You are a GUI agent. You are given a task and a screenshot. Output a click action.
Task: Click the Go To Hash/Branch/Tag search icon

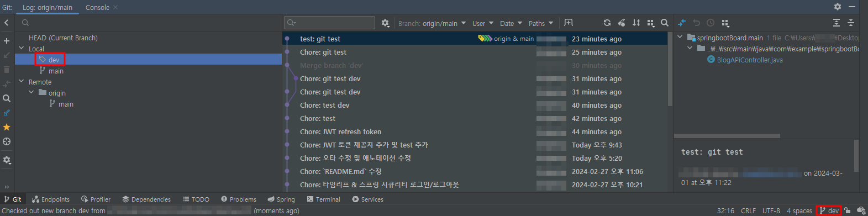(665, 23)
